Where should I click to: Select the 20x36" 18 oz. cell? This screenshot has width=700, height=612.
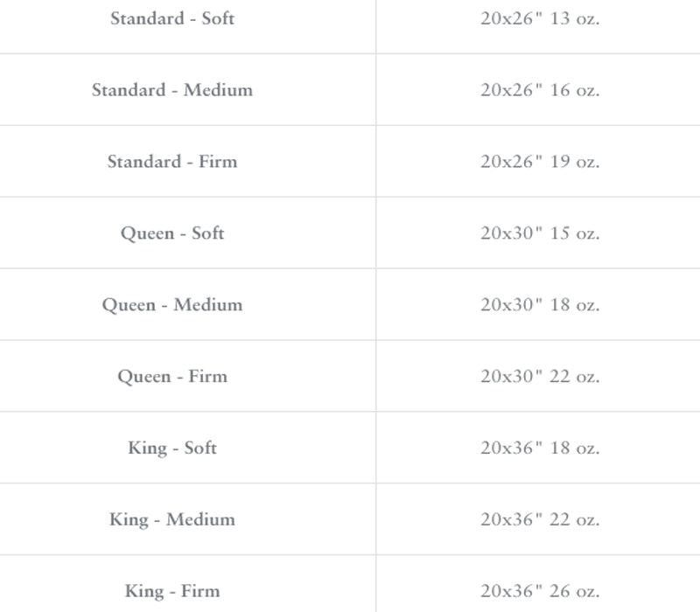(539, 449)
